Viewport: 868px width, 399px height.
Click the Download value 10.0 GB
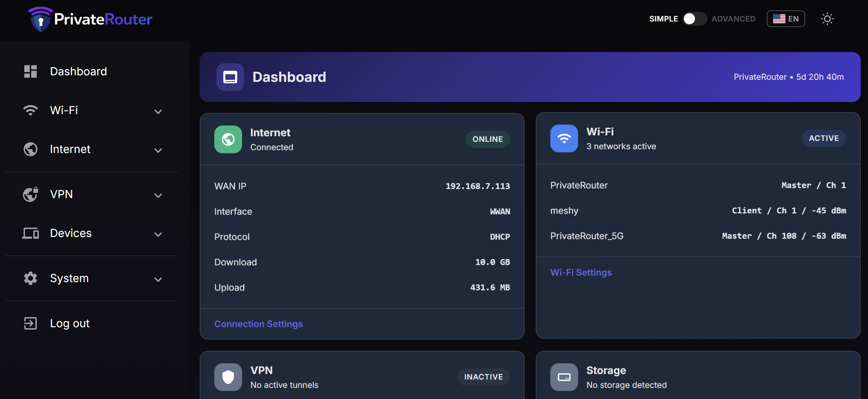click(492, 262)
